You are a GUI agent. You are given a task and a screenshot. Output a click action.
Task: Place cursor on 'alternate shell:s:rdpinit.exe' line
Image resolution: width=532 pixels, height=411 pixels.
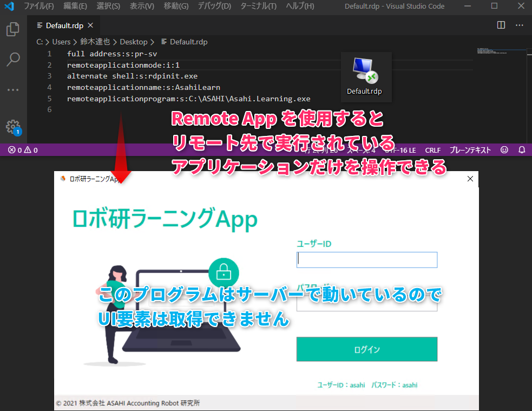tap(132, 76)
